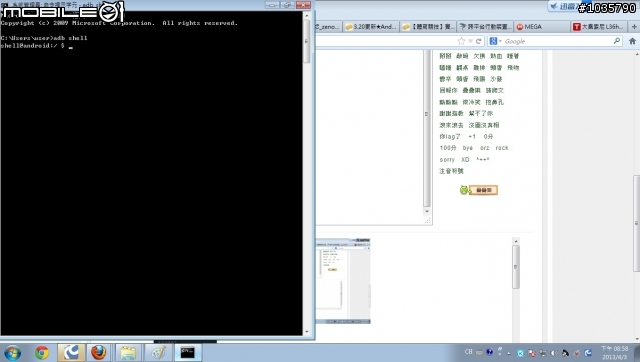640x362 pixels.
Task: Open a new Firefox tab
Action: click(634, 27)
